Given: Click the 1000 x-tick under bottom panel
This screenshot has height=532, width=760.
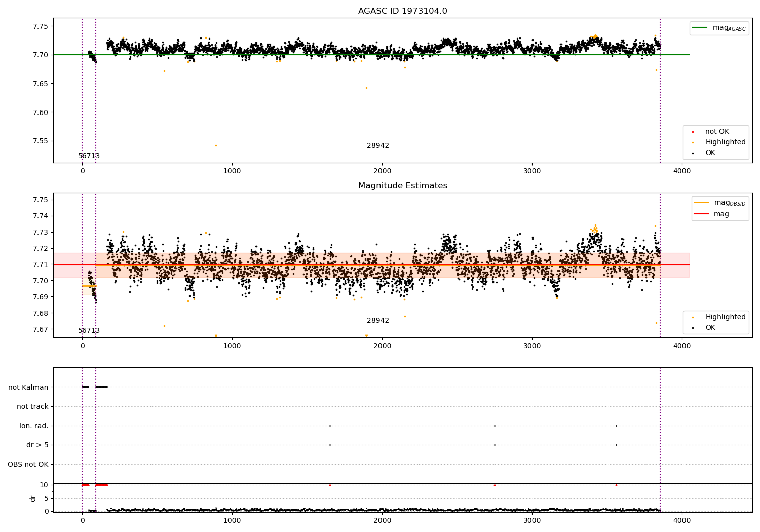Looking at the screenshot, I should tap(232, 520).
